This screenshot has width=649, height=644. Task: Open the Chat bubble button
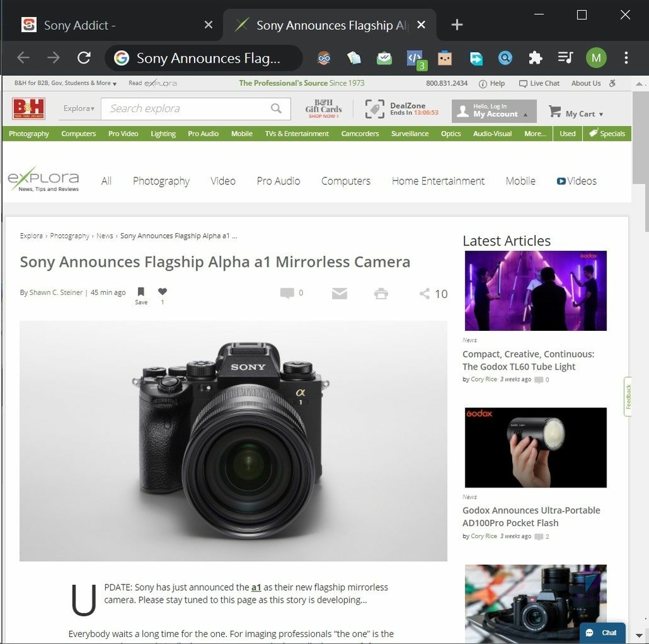(x=602, y=633)
